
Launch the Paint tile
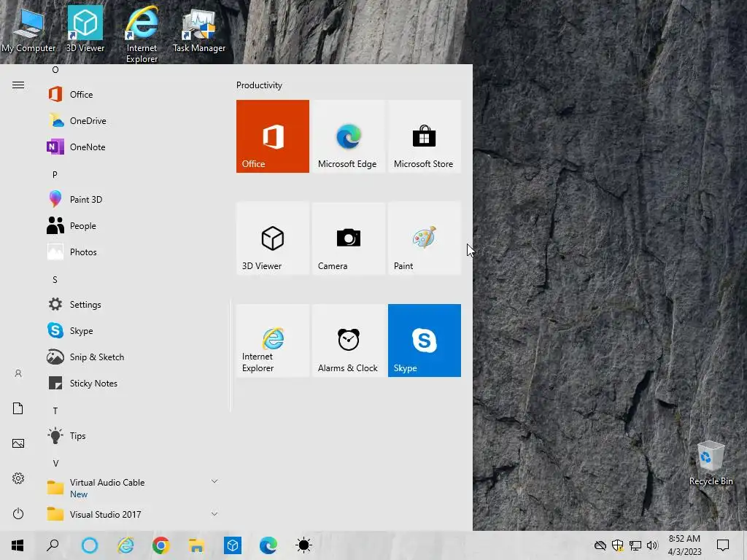pyautogui.click(x=425, y=238)
